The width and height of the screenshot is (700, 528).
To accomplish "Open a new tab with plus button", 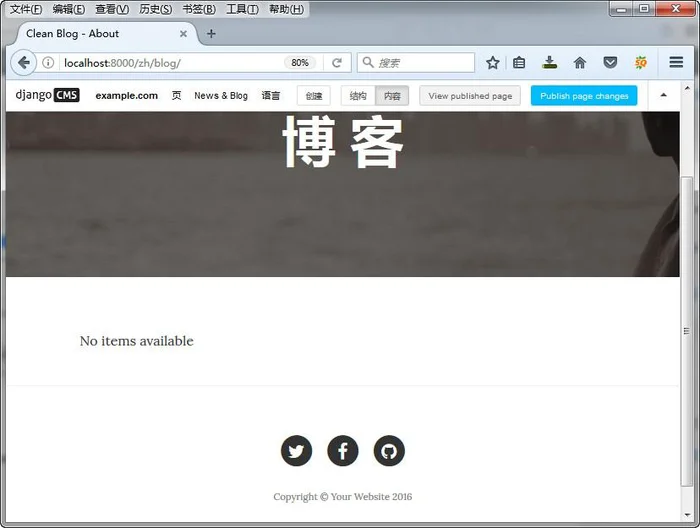I will pyautogui.click(x=211, y=34).
